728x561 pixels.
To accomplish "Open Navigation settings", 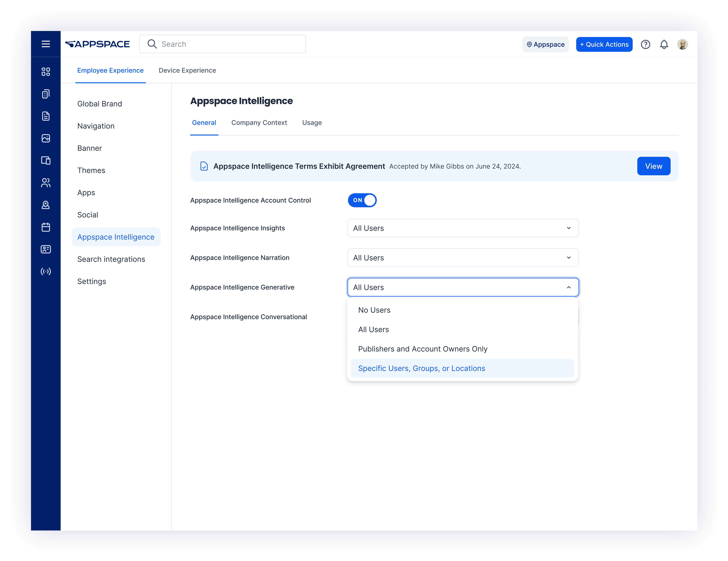I will click(96, 126).
